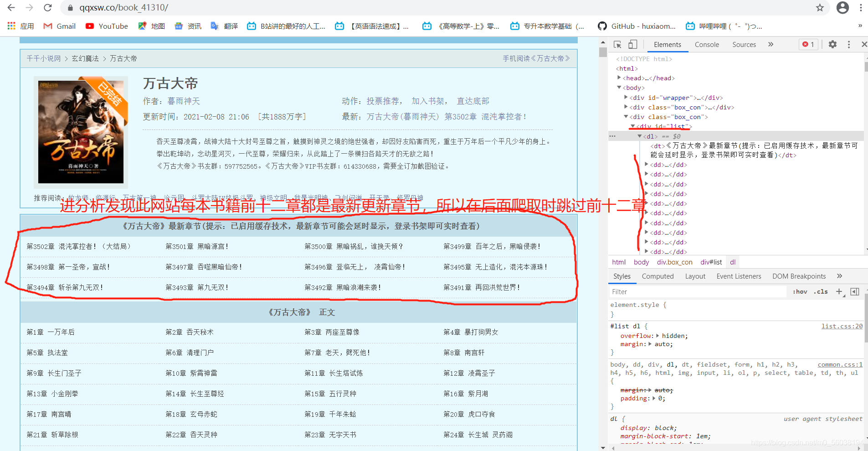
Task: Show more DevTools tabs chevron
Action: (770, 44)
